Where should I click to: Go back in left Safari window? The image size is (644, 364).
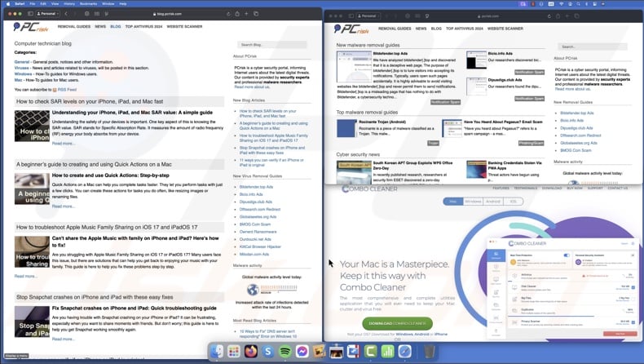pyautogui.click(x=66, y=14)
